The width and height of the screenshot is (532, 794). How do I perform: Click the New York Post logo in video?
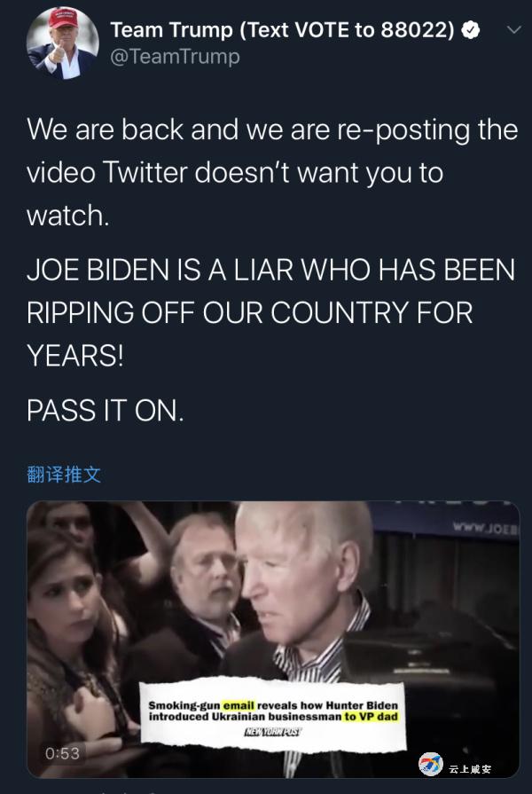(x=273, y=732)
